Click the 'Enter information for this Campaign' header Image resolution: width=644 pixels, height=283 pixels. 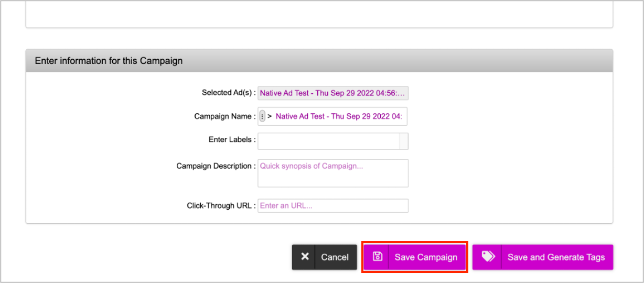109,61
